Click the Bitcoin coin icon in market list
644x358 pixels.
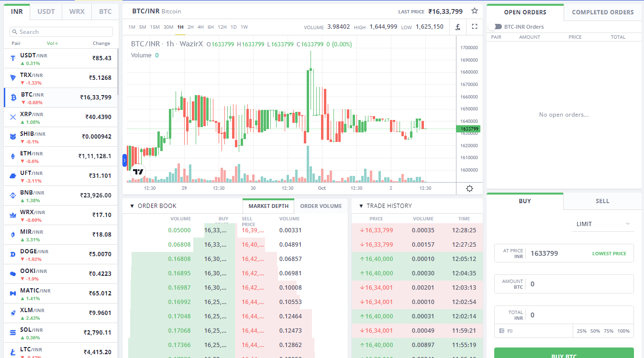pyautogui.click(x=13, y=98)
